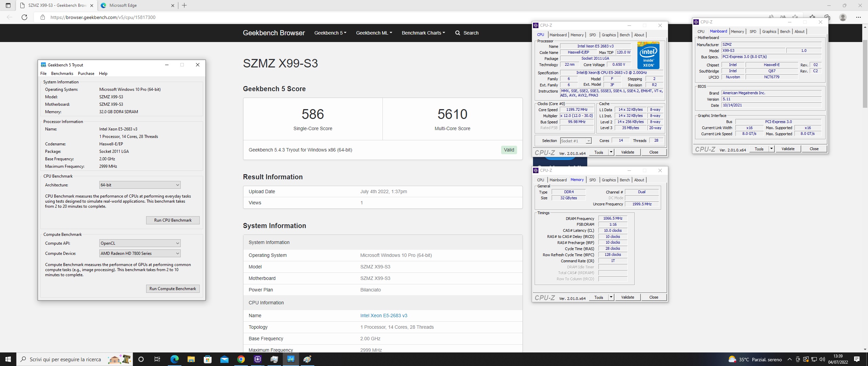This screenshot has height=366, width=868.
Task: Click the Windows taskbar search box
Action: coord(75,359)
